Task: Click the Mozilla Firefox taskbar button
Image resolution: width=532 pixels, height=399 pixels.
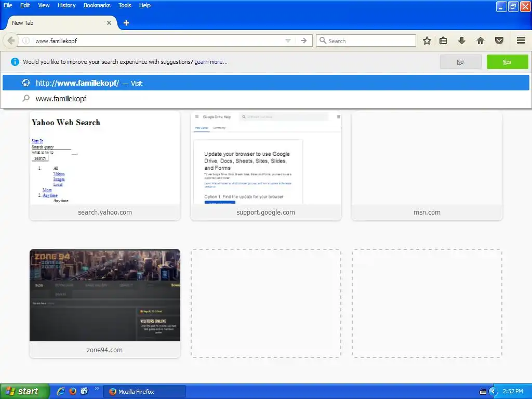Action: click(144, 392)
